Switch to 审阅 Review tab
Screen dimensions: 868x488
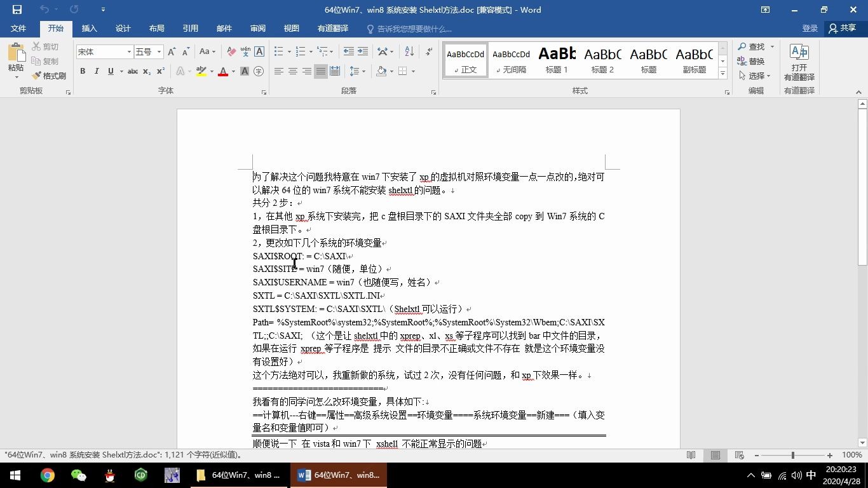[x=258, y=29]
